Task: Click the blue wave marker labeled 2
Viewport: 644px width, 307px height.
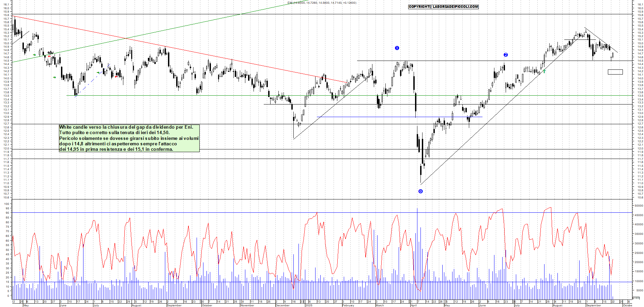Action: tap(506, 55)
